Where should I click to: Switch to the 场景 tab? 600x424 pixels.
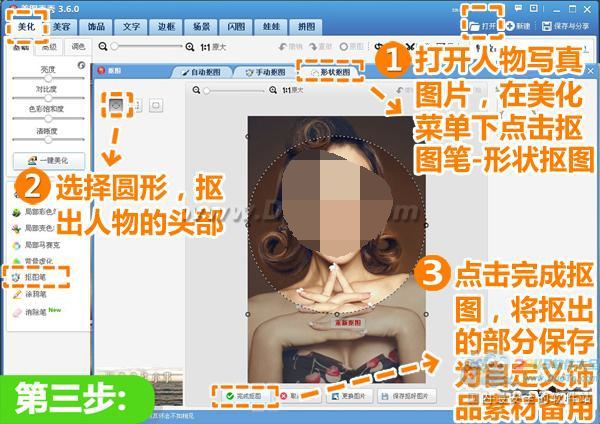201,27
